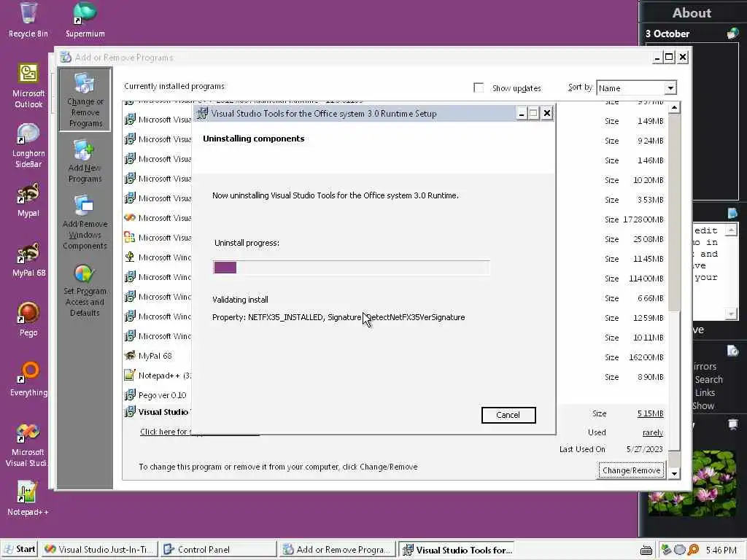Open the Recycle Bin desktop icon
The image size is (747, 560).
pyautogui.click(x=28, y=20)
